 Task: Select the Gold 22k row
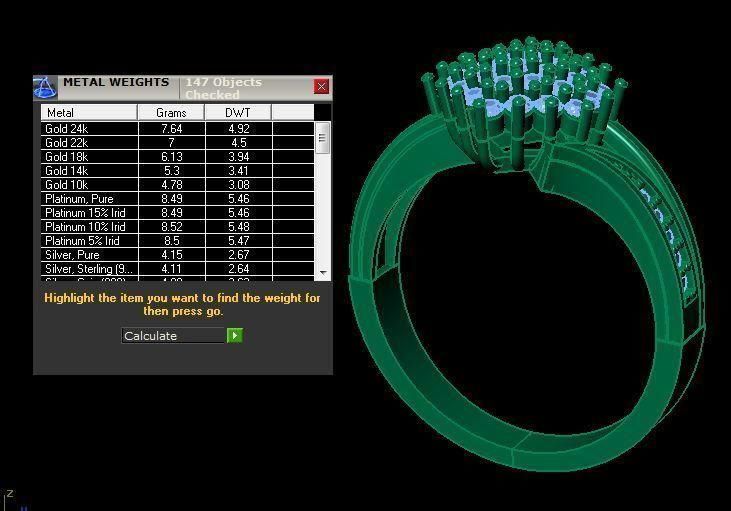(x=177, y=143)
